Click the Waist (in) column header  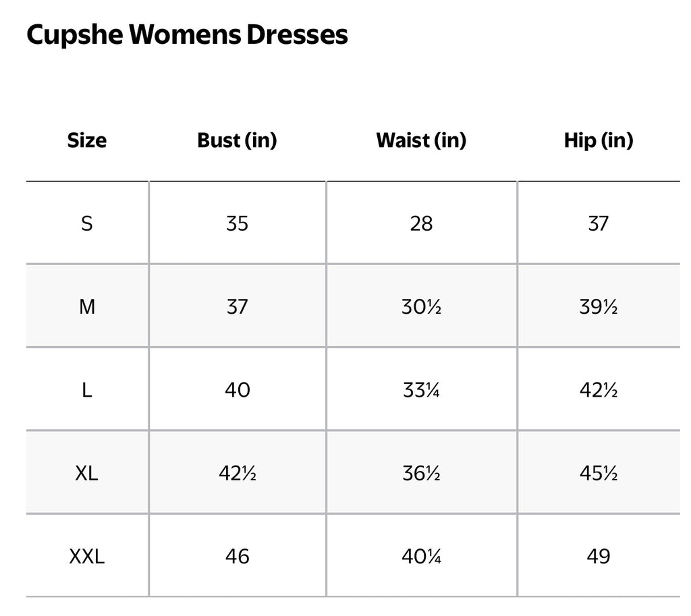[x=421, y=140]
